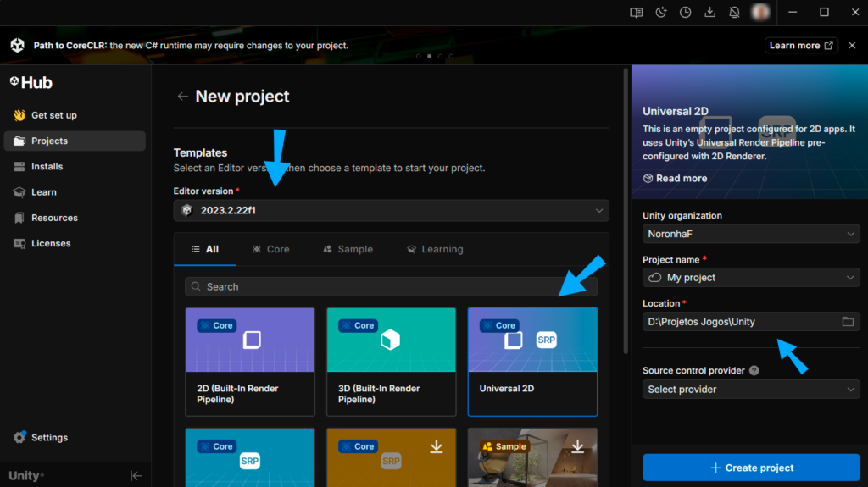Image resolution: width=868 pixels, height=487 pixels.
Task: Click the templates list scrollbar
Action: (626, 212)
